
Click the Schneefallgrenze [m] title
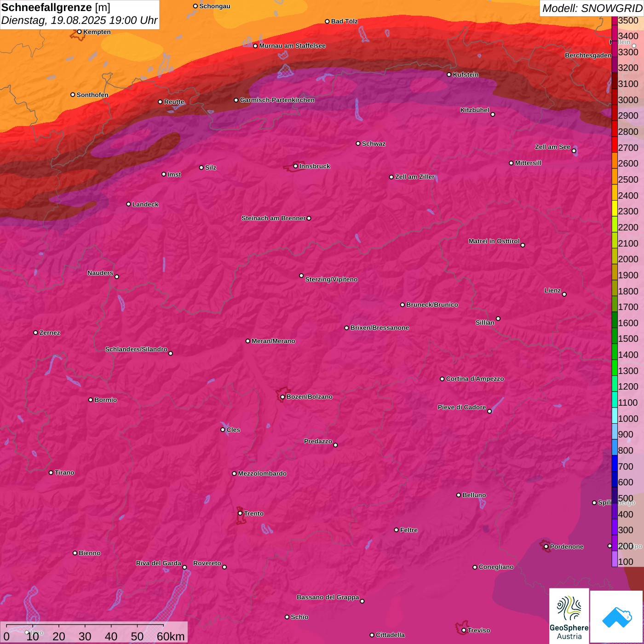point(56,7)
